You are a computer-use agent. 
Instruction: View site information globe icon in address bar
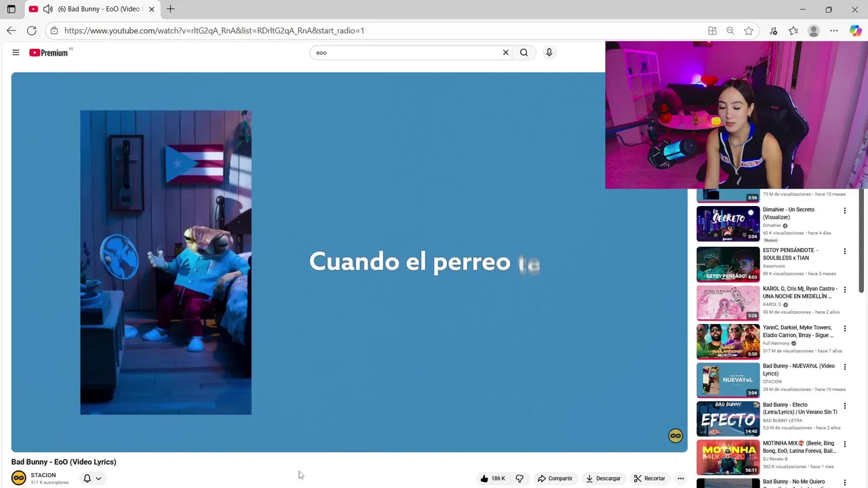tap(54, 30)
